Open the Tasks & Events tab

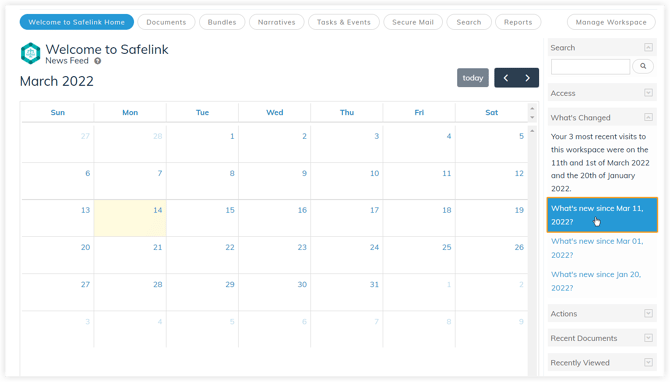coord(344,22)
